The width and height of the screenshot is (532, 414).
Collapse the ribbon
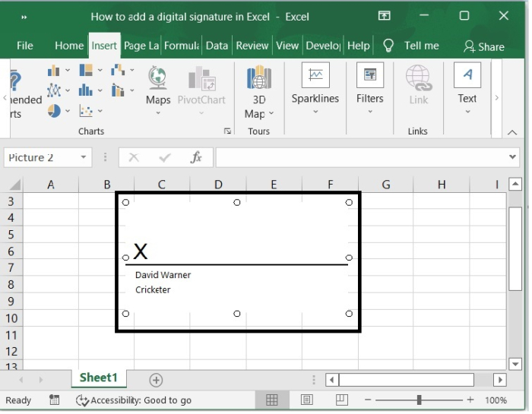coord(512,133)
